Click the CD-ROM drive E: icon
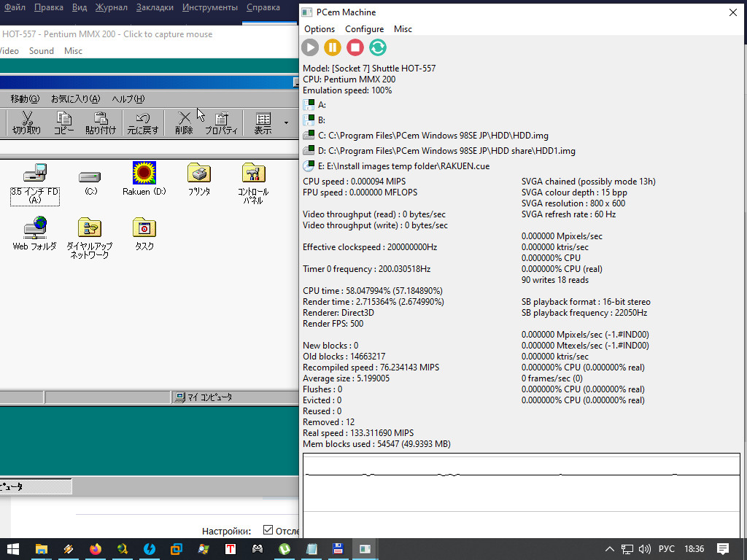Image resolution: width=747 pixels, height=560 pixels. point(309,166)
